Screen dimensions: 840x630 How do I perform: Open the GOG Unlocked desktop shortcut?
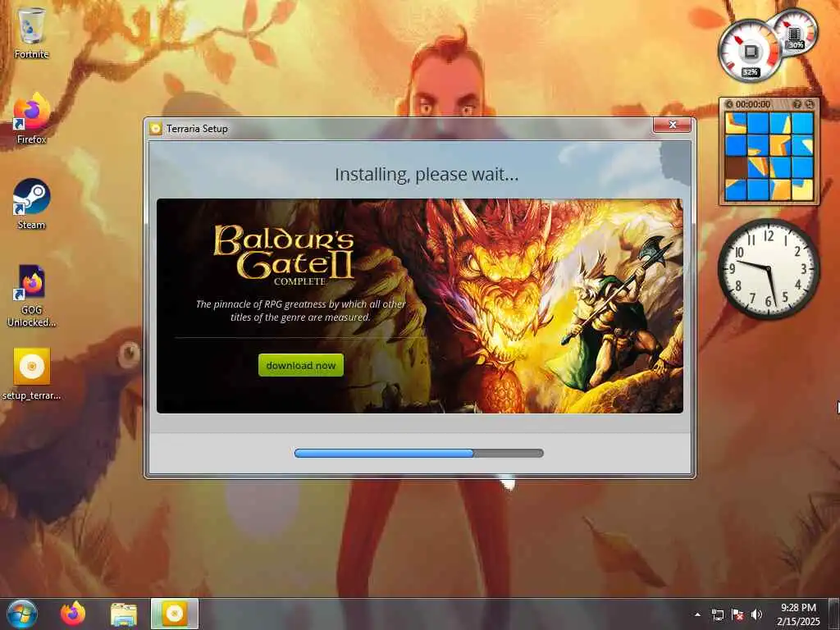pos(31,294)
